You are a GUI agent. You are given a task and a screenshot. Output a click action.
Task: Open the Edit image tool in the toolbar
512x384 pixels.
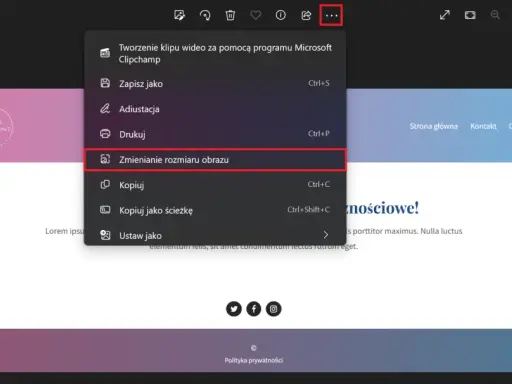click(x=179, y=15)
